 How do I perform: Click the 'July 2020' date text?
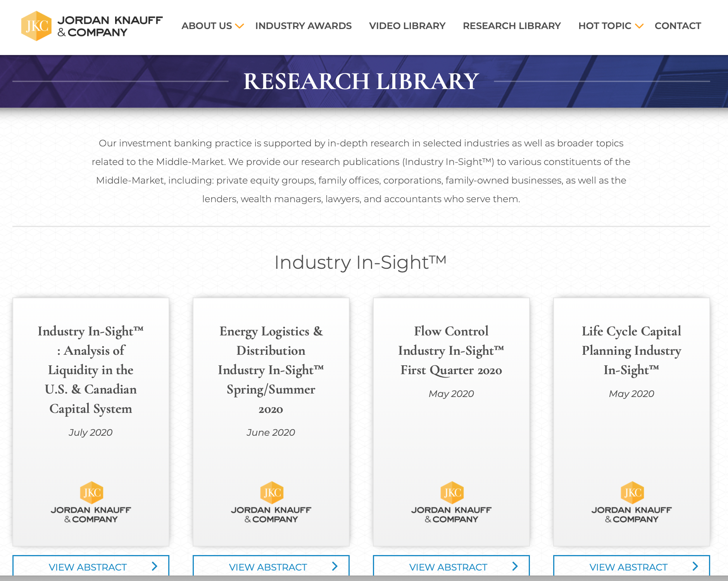pyautogui.click(x=91, y=432)
